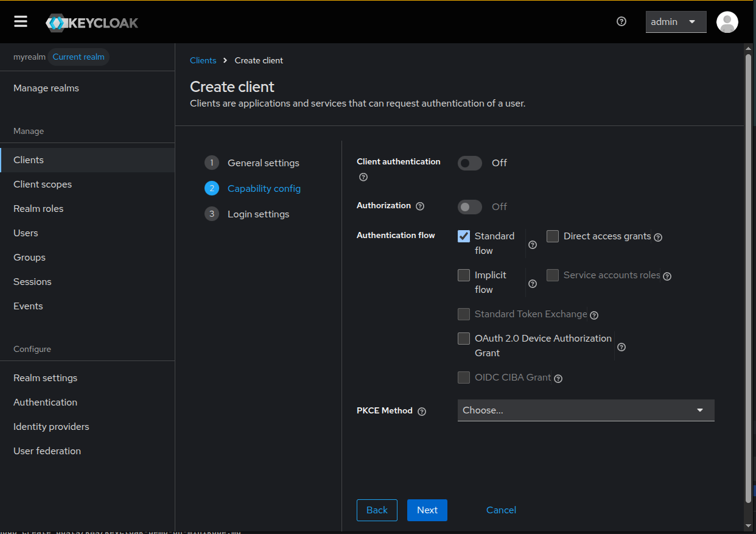Click the page vertical scrollbar
This screenshot has width=756, height=534.
(x=749, y=278)
